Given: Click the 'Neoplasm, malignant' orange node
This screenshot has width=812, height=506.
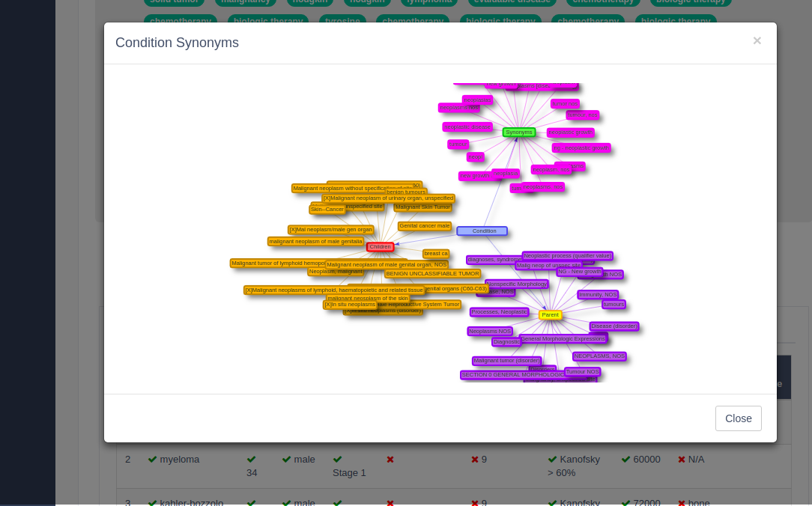Looking at the screenshot, I should click(x=336, y=271).
